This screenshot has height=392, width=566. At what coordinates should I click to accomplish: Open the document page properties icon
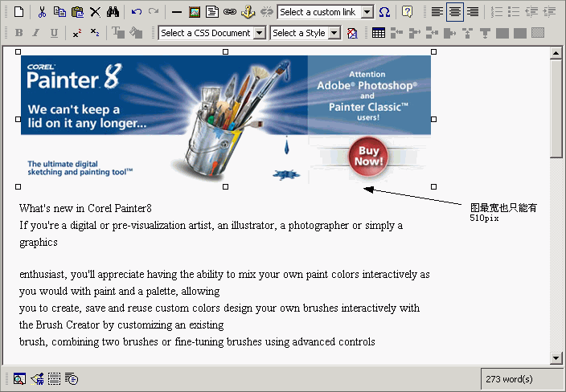pos(212,12)
